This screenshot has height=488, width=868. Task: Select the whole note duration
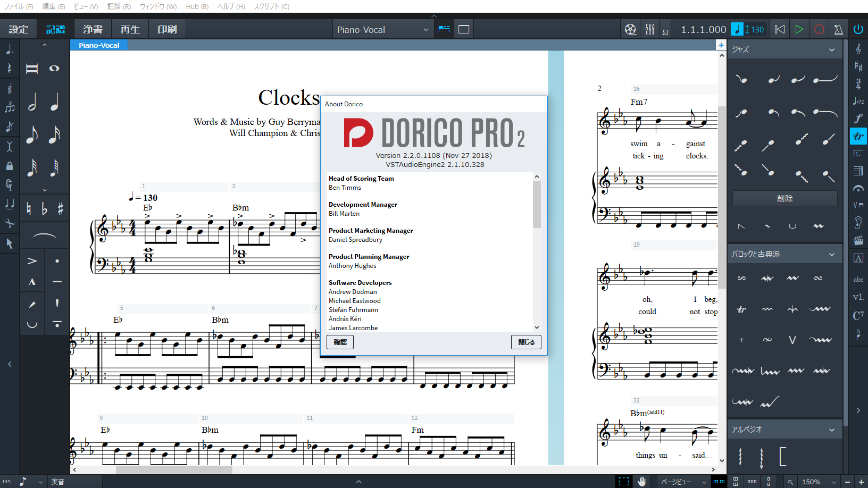pos(54,69)
